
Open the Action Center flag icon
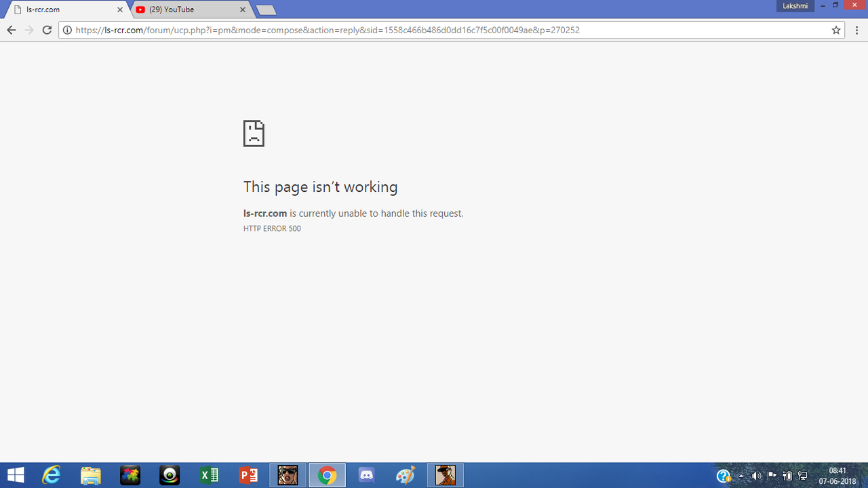click(772, 476)
